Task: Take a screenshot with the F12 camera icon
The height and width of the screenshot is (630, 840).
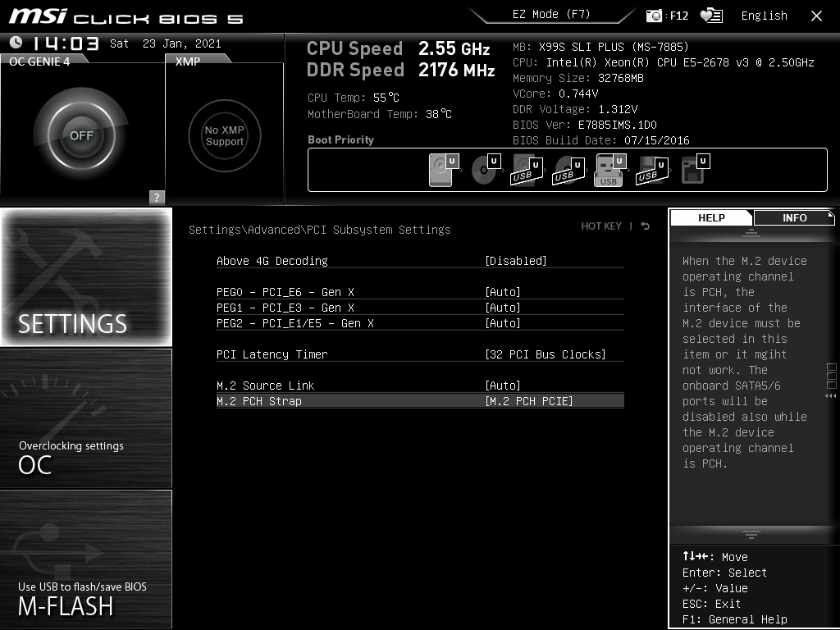Action: [654, 16]
